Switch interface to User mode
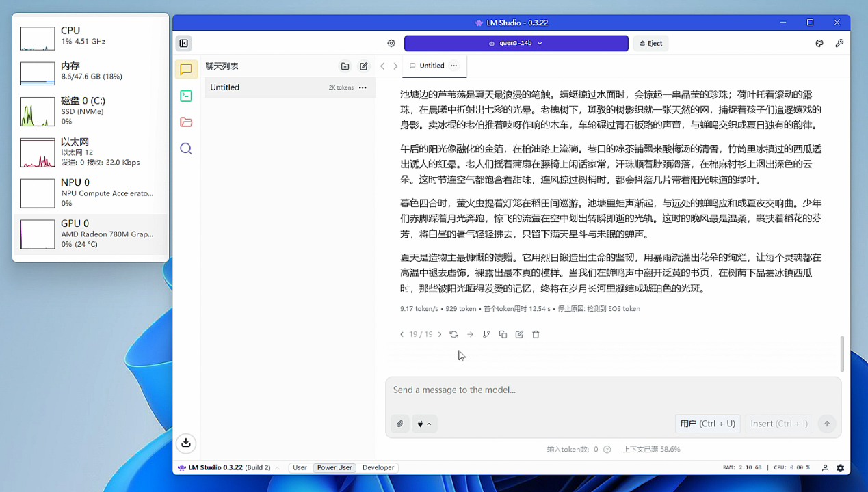868x492 pixels. tap(300, 467)
